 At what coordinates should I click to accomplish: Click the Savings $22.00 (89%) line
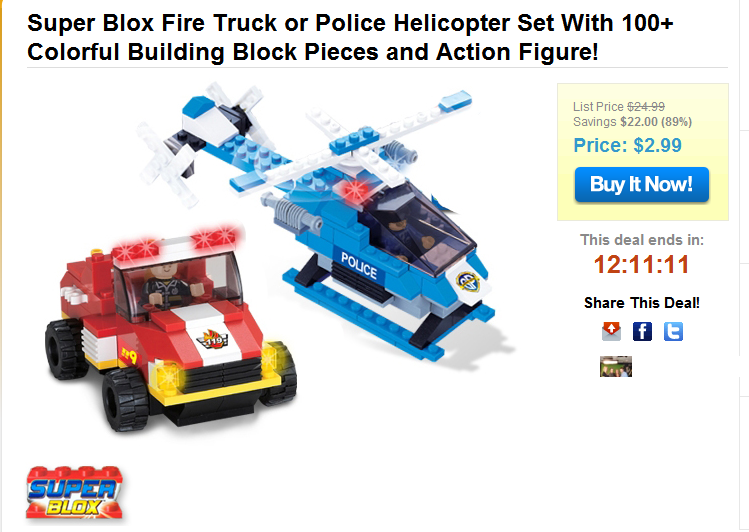(632, 122)
